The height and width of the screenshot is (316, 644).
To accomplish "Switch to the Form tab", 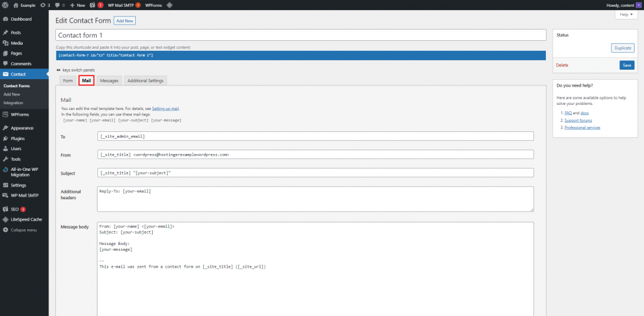I will click(x=68, y=81).
